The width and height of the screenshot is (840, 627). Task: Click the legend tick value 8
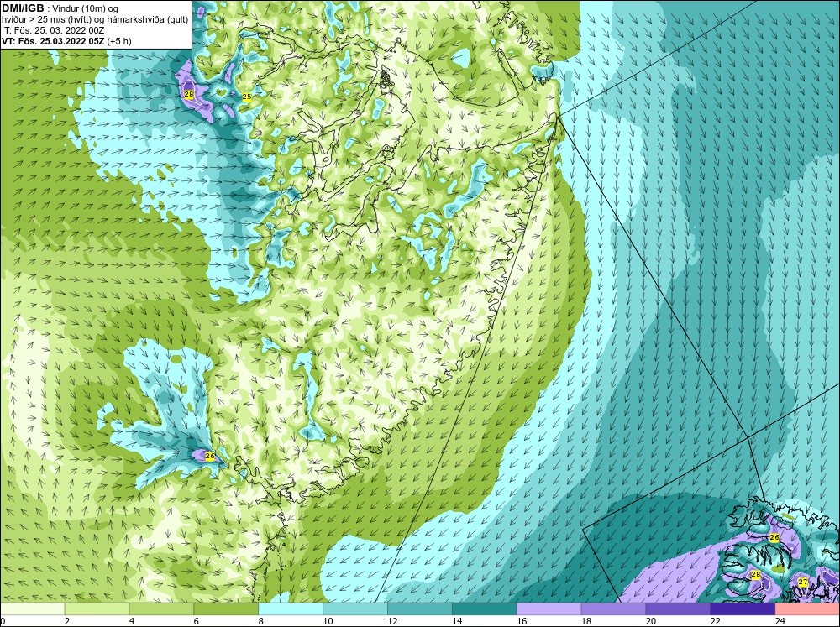click(261, 621)
